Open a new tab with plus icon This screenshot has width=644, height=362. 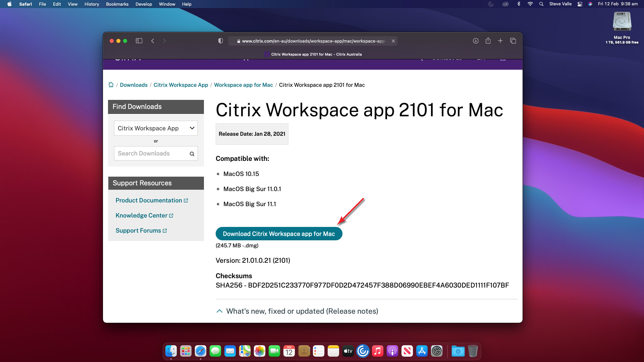(500, 41)
